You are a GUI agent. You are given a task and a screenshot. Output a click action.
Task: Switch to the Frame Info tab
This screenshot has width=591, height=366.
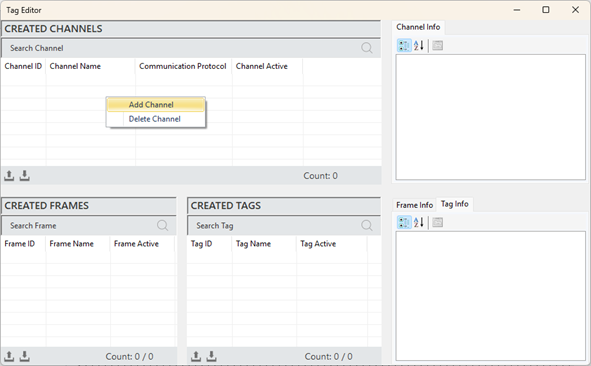click(x=414, y=205)
